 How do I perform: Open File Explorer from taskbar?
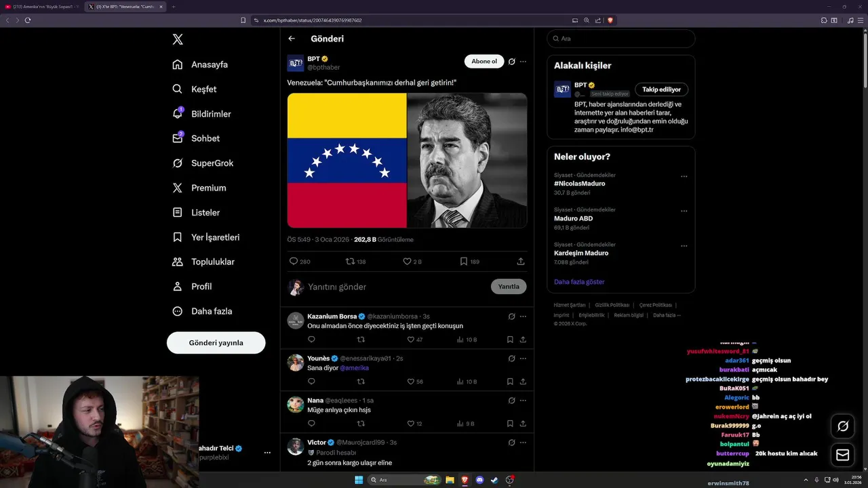tap(450, 480)
